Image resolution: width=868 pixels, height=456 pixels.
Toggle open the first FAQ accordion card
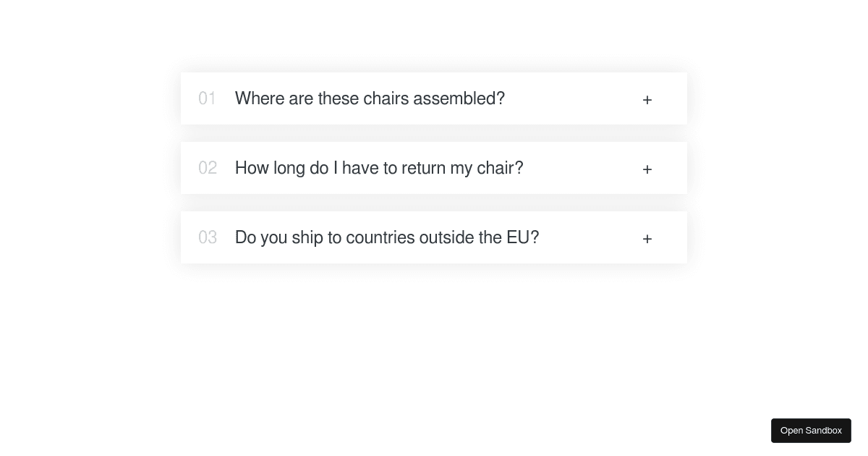coord(434,98)
